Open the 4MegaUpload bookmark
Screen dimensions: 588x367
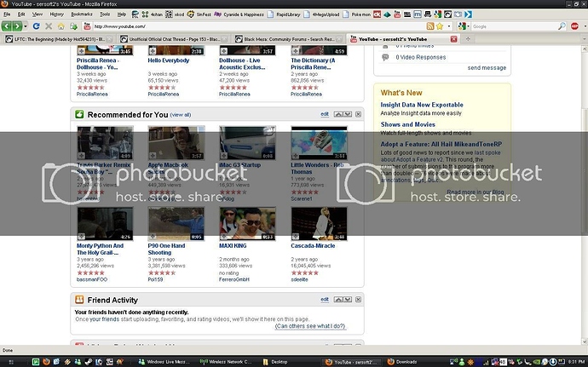pyautogui.click(x=322, y=14)
